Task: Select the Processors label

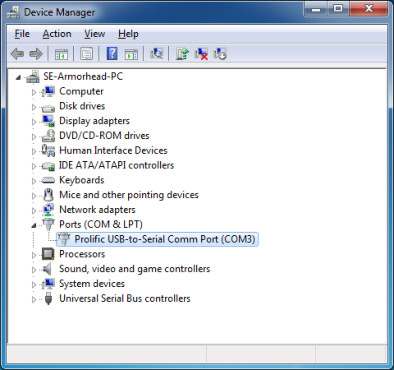Action: pos(82,254)
